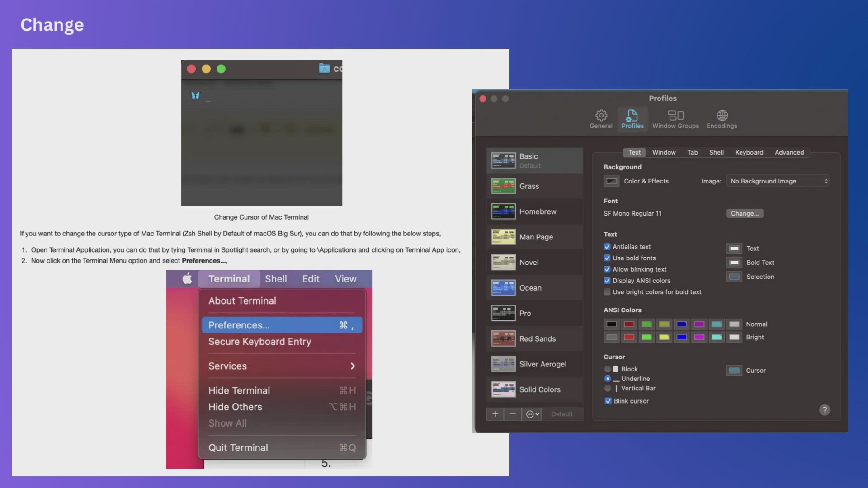Open the Background Color & Effects well
This screenshot has height=488, width=868.
(611, 181)
